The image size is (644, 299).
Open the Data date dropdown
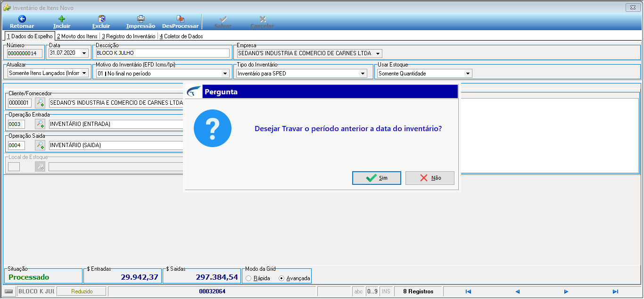(84, 53)
